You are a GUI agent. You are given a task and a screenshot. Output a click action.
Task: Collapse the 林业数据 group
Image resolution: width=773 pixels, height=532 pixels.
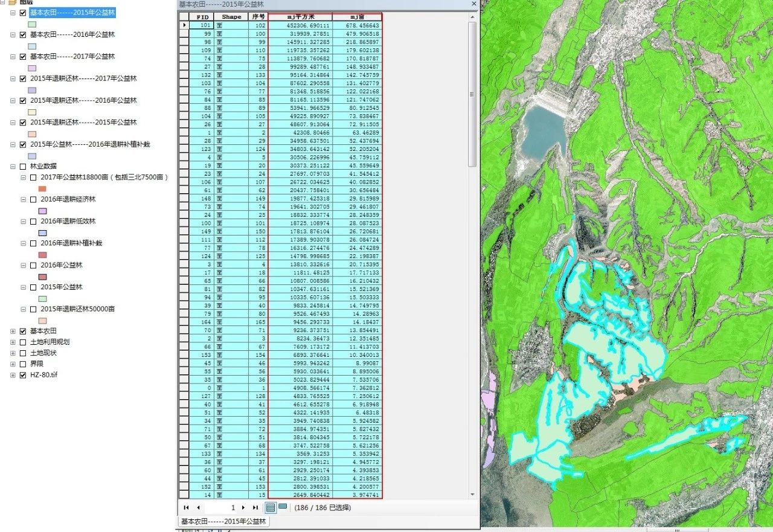click(x=13, y=167)
